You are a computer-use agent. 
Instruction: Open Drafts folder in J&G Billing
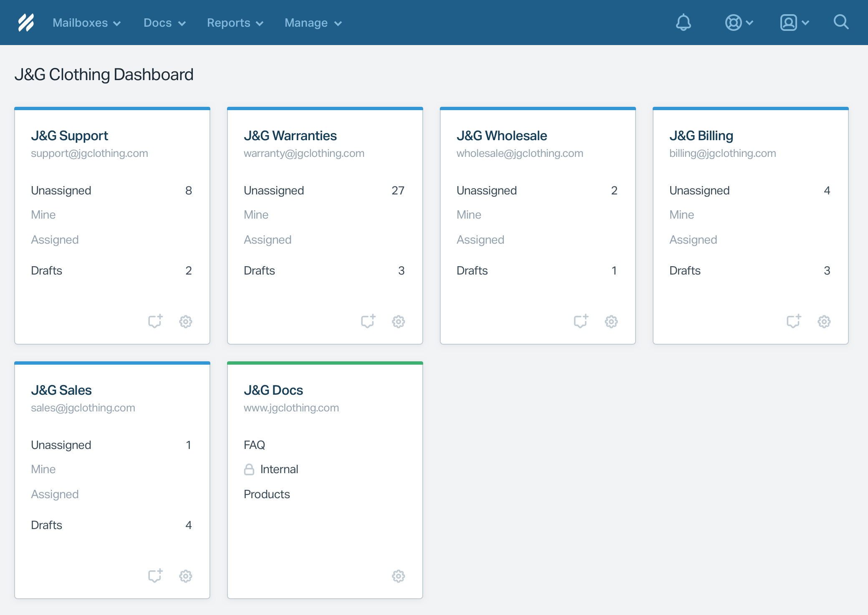point(685,271)
